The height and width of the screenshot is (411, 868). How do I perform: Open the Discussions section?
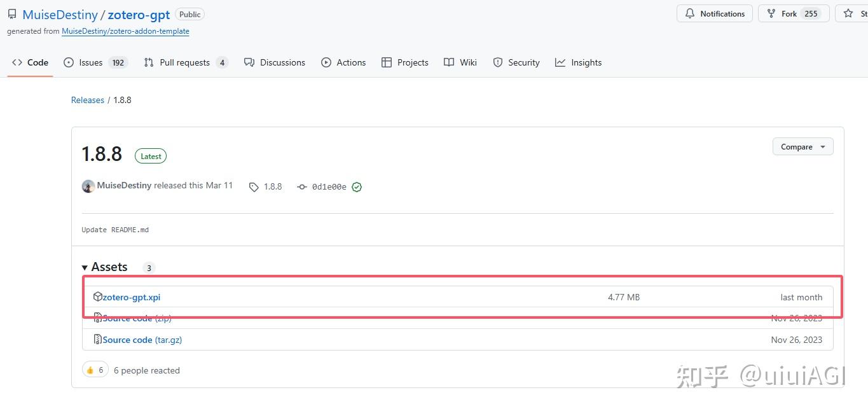(282, 62)
